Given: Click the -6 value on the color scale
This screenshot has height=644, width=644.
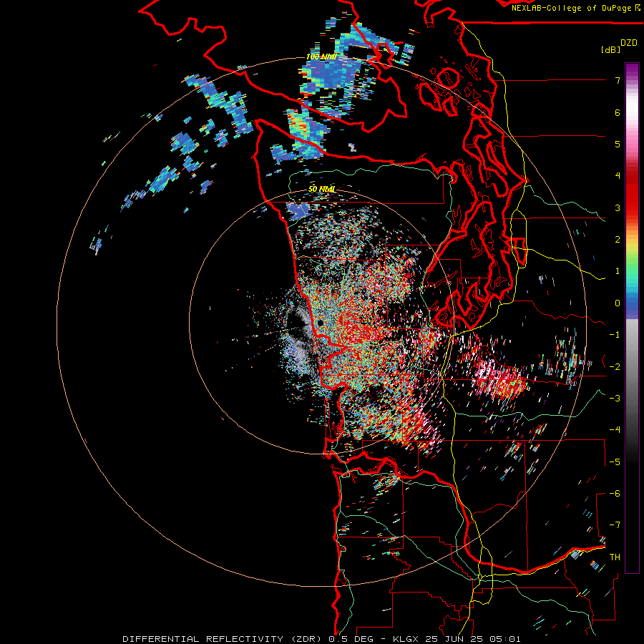Looking at the screenshot, I should pyautogui.click(x=615, y=494).
